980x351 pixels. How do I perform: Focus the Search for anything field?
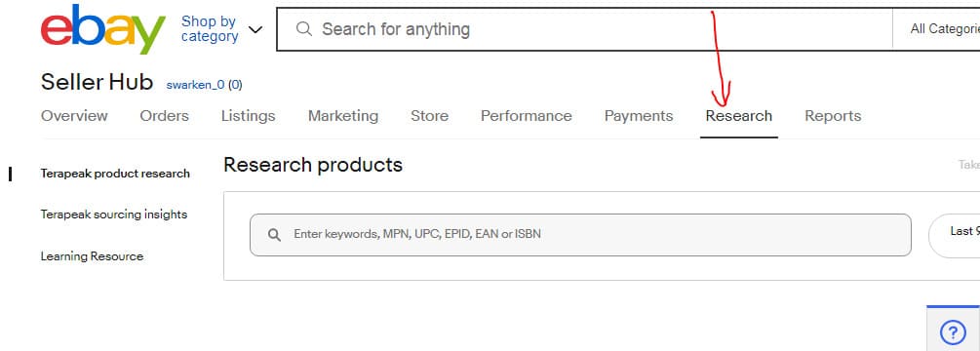[x=584, y=28]
